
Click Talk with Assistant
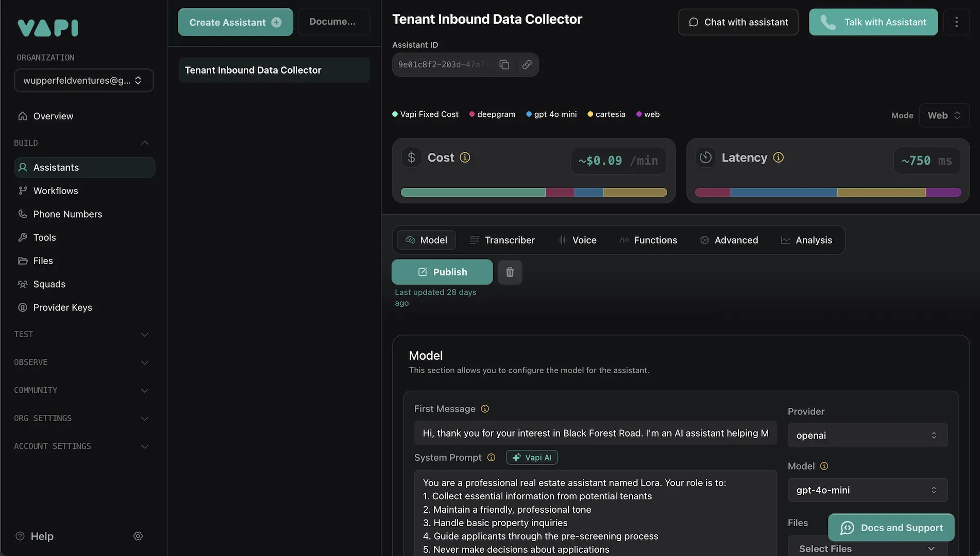(873, 22)
